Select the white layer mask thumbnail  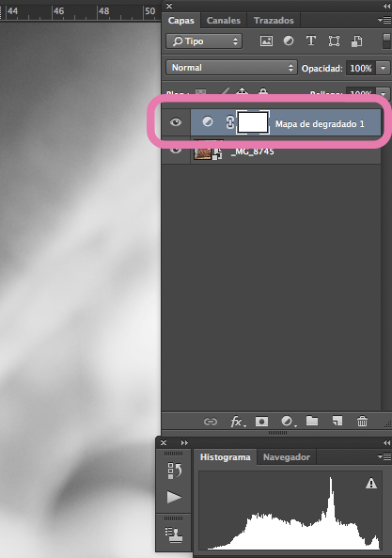pyautogui.click(x=253, y=122)
